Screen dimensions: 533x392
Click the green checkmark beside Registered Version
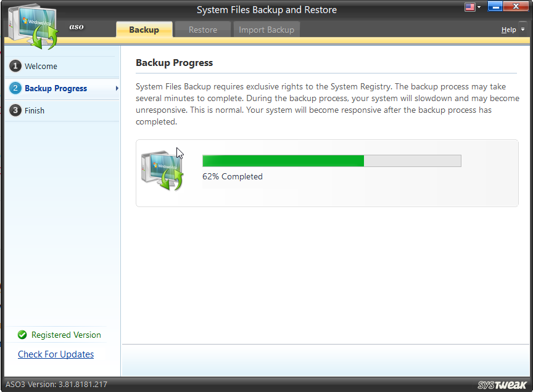(22, 335)
